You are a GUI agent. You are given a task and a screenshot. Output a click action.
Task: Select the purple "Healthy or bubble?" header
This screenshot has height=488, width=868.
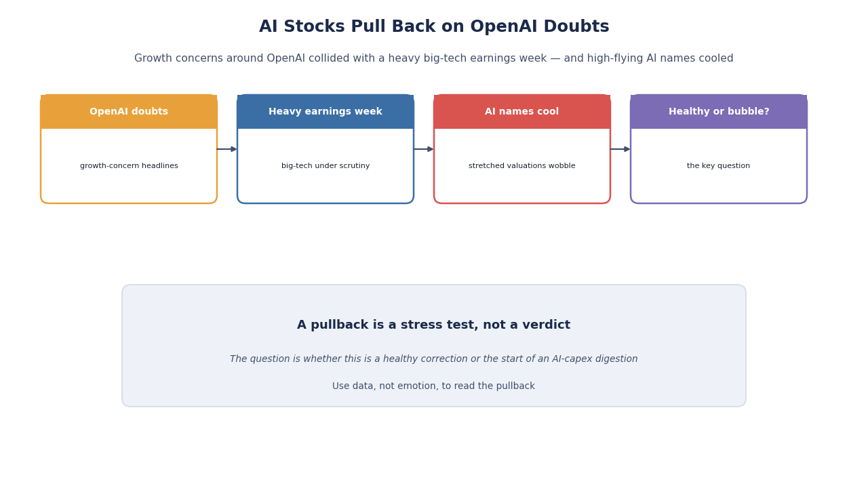click(x=719, y=112)
